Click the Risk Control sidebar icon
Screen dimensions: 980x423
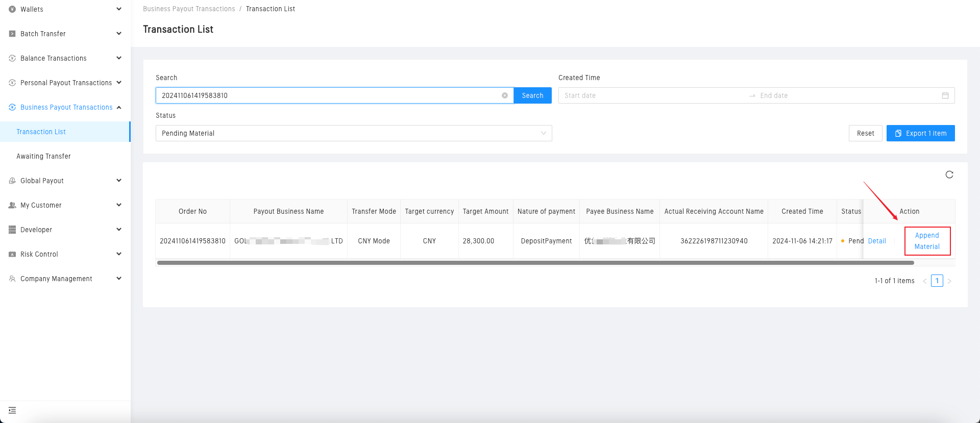(x=12, y=254)
